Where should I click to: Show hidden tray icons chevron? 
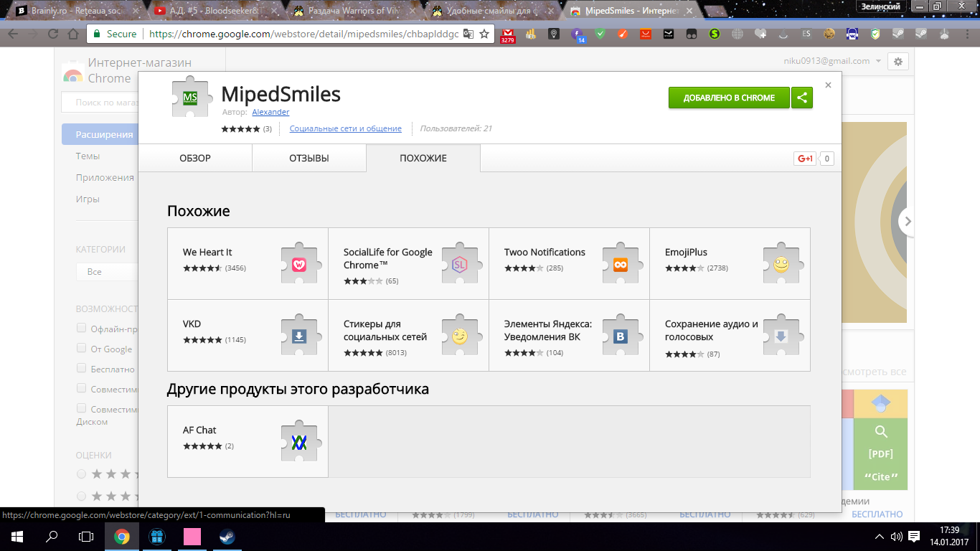click(880, 537)
